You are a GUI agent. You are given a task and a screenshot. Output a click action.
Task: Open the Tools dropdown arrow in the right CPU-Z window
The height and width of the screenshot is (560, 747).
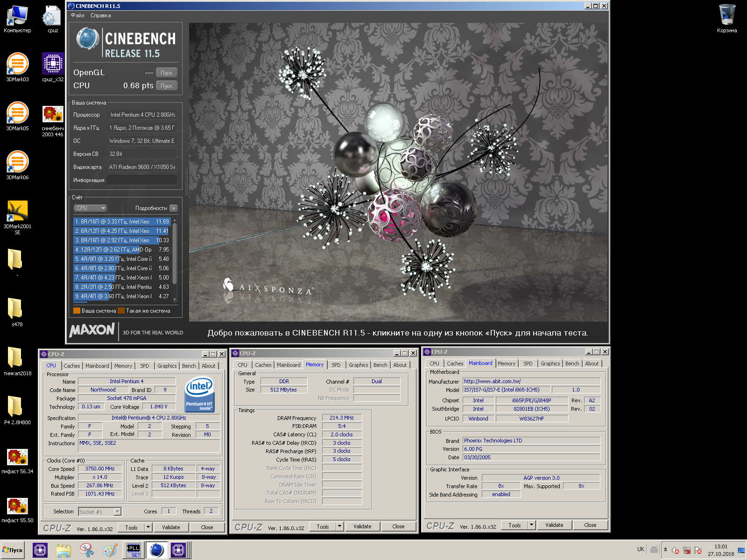click(x=532, y=525)
